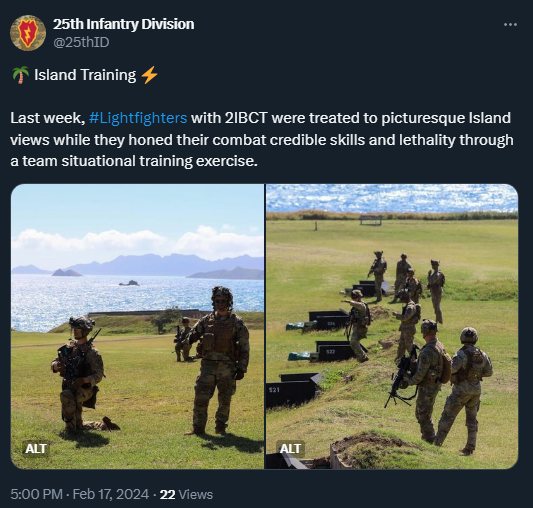The image size is (533, 508).
Task: Open the @25thID handle link
Action: tap(81, 42)
